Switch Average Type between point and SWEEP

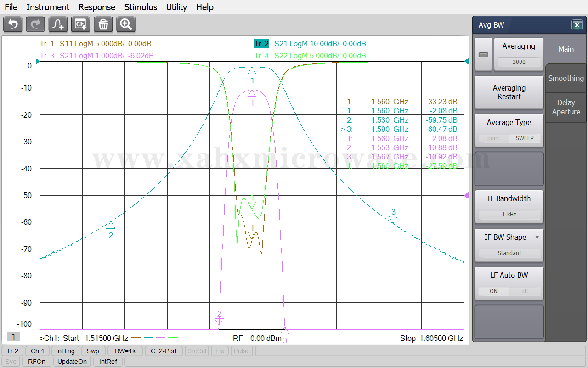509,138
